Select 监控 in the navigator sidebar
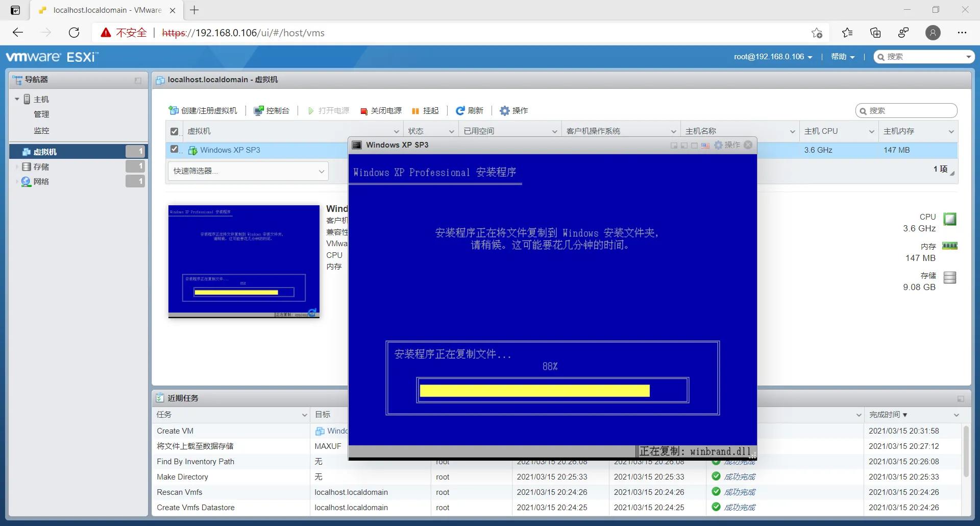Screen dimensions: 980x526 coord(42,130)
